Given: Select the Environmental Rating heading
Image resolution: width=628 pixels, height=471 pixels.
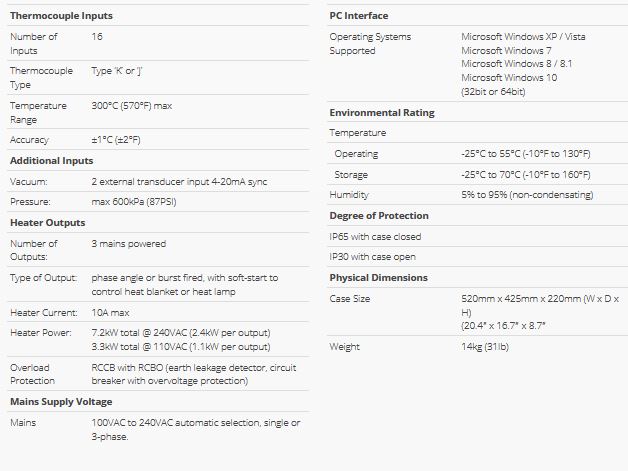Looking at the screenshot, I should [x=382, y=113].
